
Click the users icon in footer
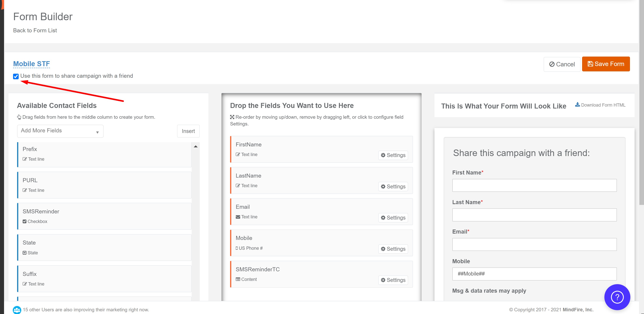(x=17, y=310)
